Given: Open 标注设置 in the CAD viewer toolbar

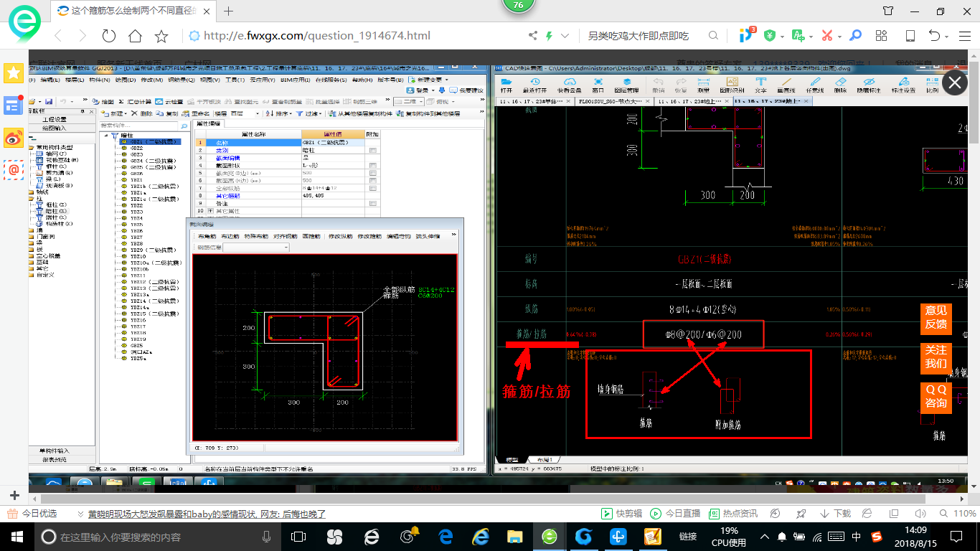Looking at the screenshot, I should [903, 85].
